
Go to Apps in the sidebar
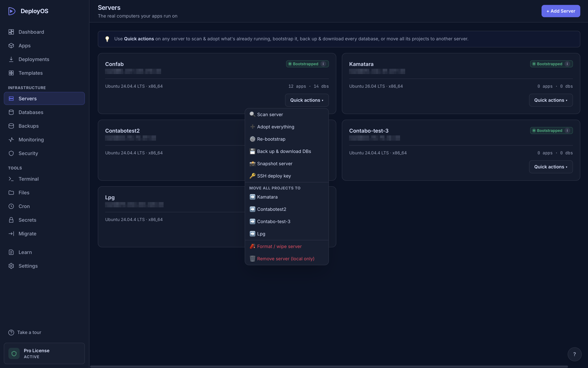coord(44,45)
